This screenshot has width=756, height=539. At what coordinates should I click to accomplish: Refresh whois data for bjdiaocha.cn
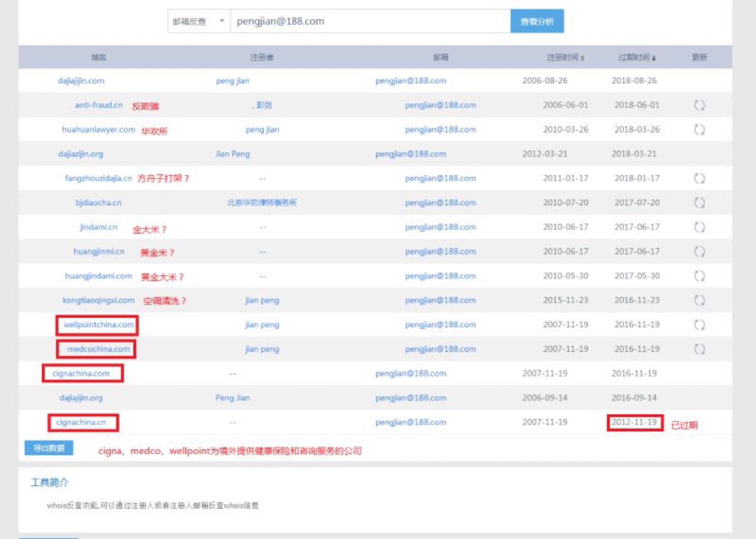pyautogui.click(x=700, y=202)
